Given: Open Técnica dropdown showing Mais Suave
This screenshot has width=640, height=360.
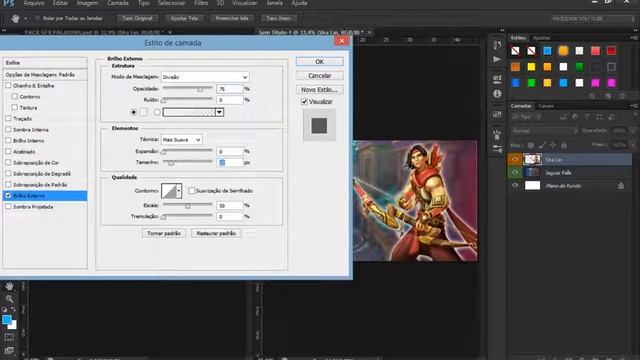Looking at the screenshot, I should click(x=181, y=140).
